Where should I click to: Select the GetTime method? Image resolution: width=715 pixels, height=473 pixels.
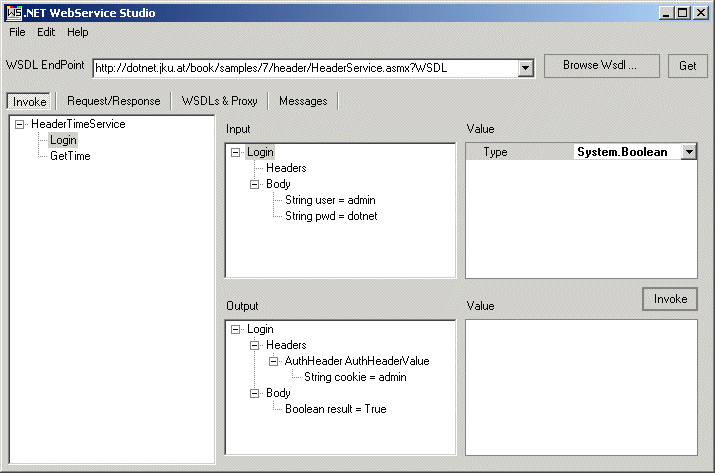[x=70, y=156]
